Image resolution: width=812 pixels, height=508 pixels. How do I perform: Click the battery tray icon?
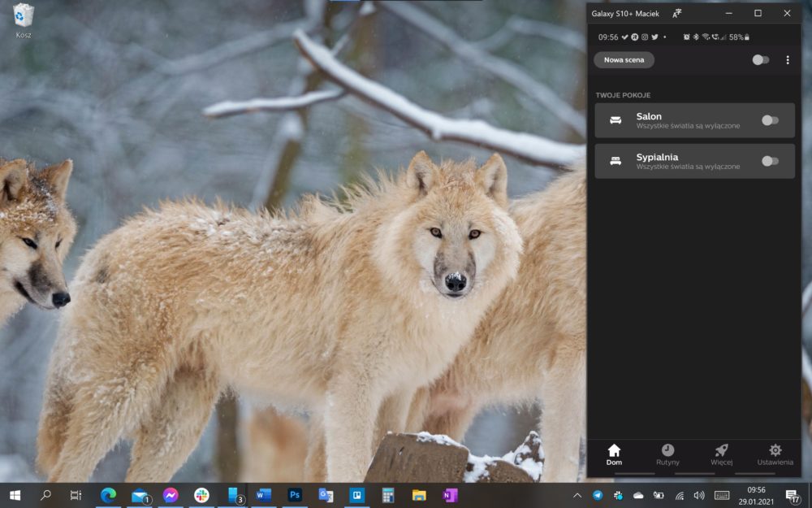coord(659,496)
